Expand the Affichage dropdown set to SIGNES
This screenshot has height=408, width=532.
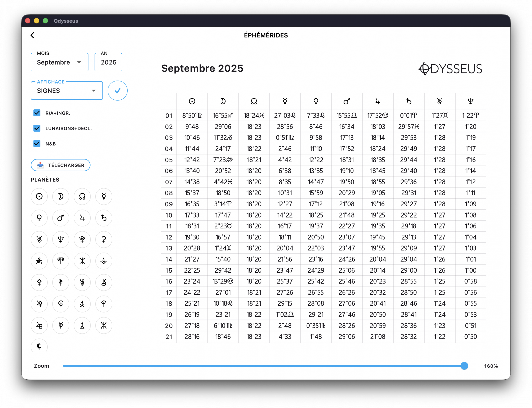coord(67,91)
